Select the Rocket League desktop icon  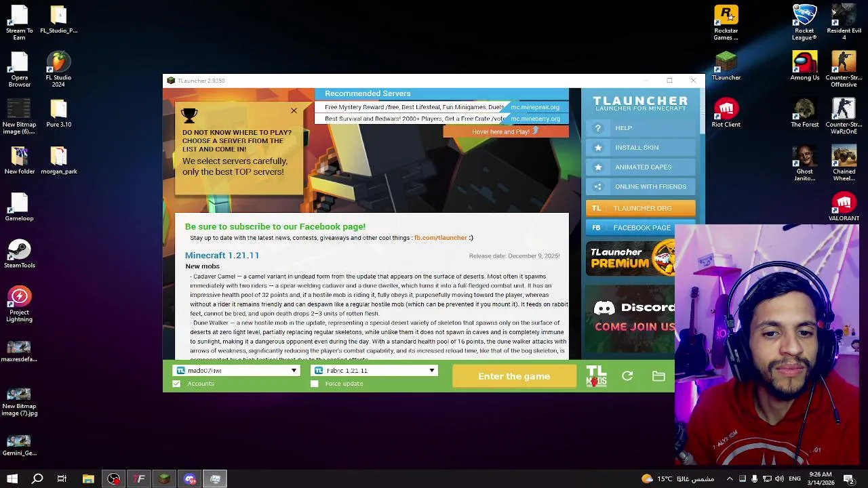tap(804, 23)
